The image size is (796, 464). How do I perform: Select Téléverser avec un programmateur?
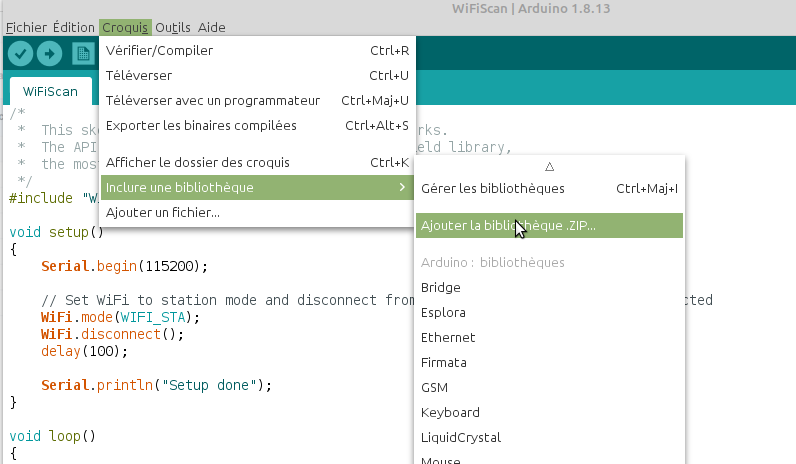[x=257, y=101]
